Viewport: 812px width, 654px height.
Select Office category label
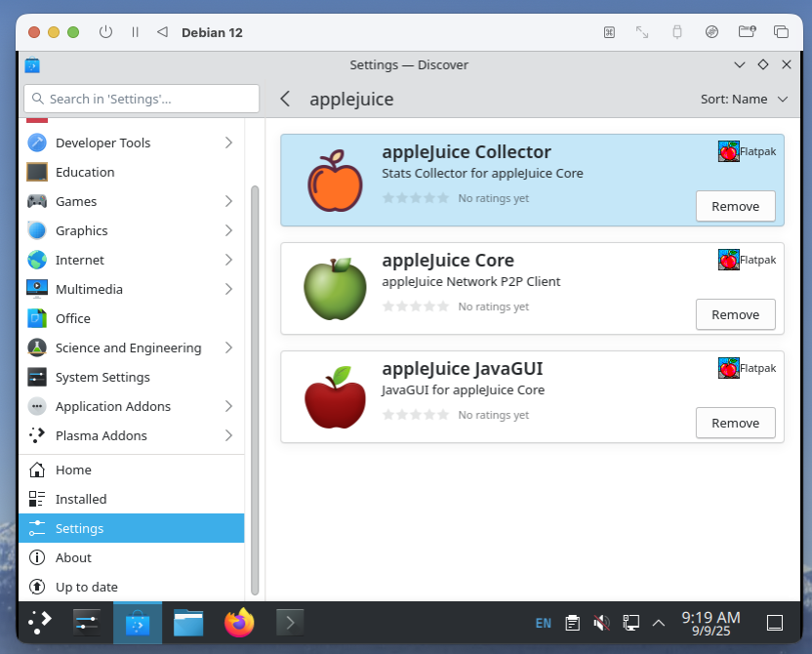pos(73,318)
